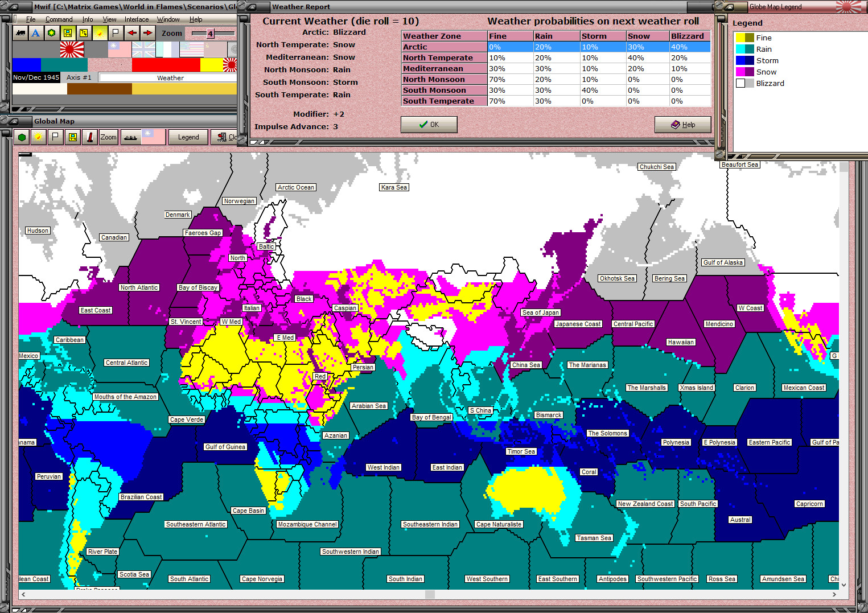Open the Command menu

click(x=59, y=19)
